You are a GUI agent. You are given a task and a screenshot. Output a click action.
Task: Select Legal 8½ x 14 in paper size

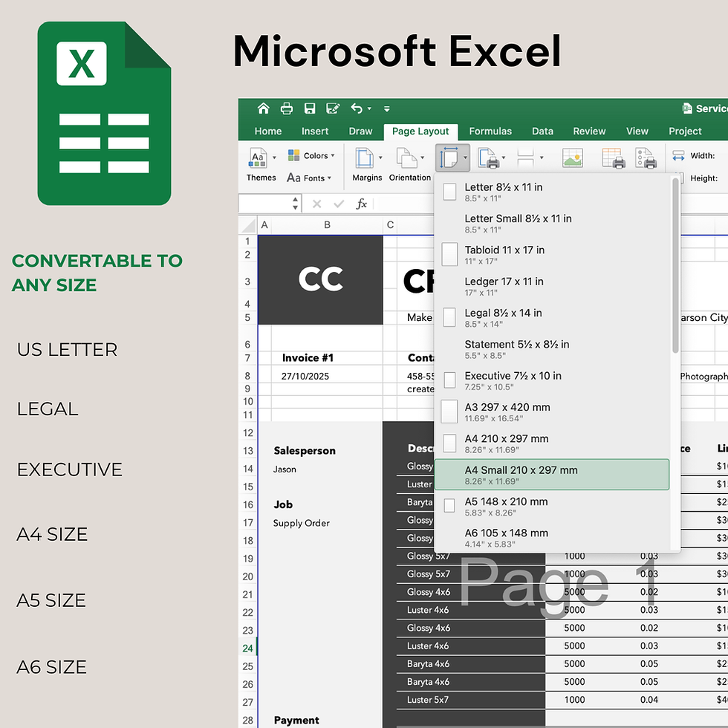(x=552, y=318)
